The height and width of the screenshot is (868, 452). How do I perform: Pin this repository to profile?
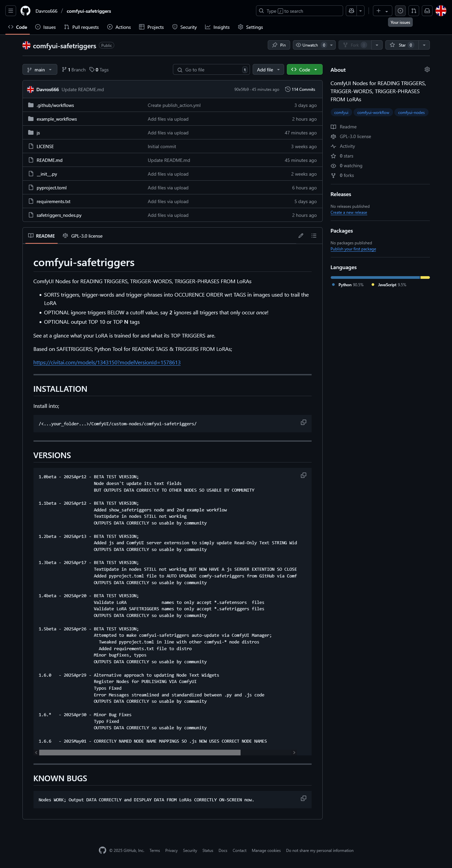click(279, 45)
